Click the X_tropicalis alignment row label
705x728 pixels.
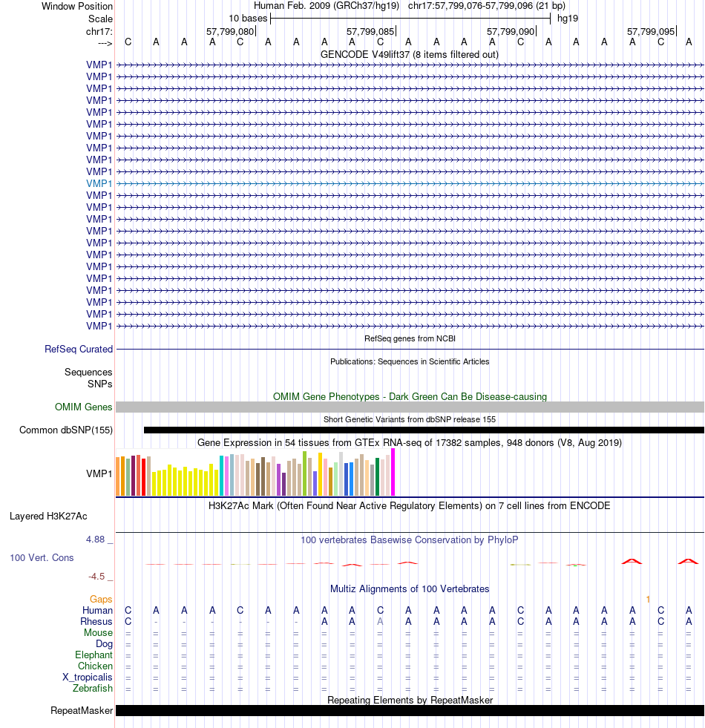pyautogui.click(x=88, y=678)
